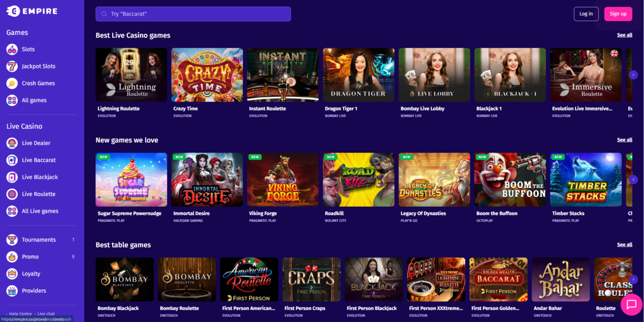Open Blackjack 1 thumbnail
The image size is (644, 322).
[x=510, y=75]
